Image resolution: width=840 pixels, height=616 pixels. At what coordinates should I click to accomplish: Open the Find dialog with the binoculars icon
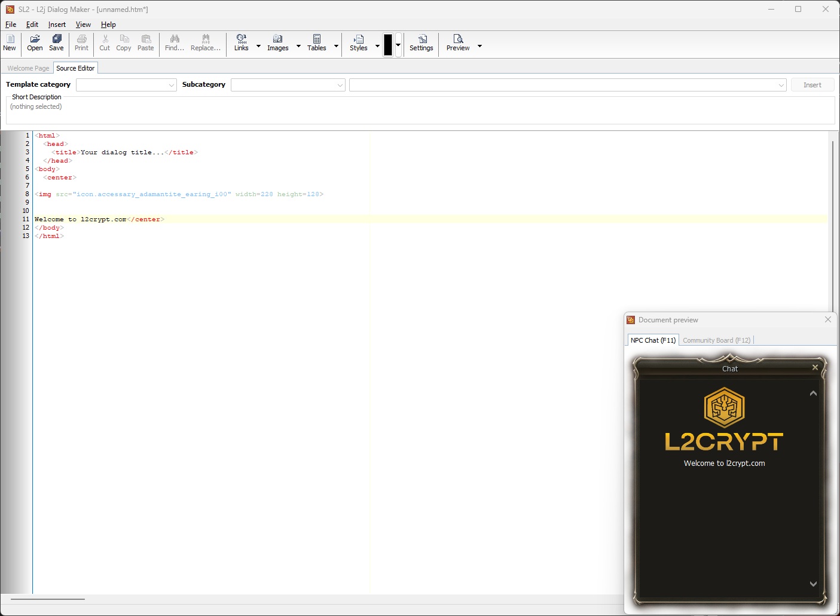click(174, 43)
